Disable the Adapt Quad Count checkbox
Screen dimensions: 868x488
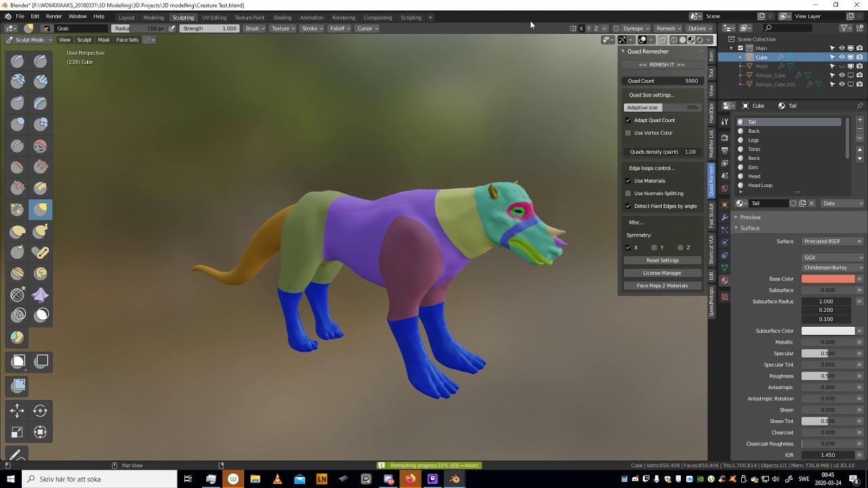[628, 120]
